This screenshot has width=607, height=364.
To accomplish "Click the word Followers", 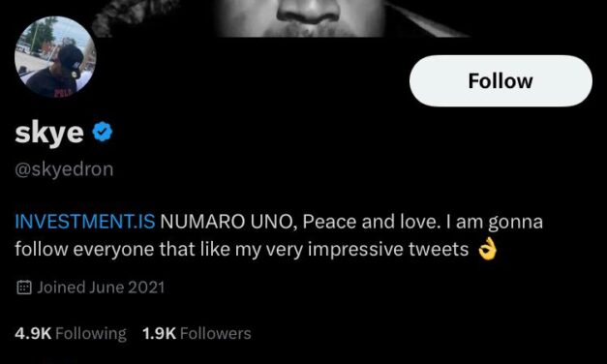I will (216, 333).
